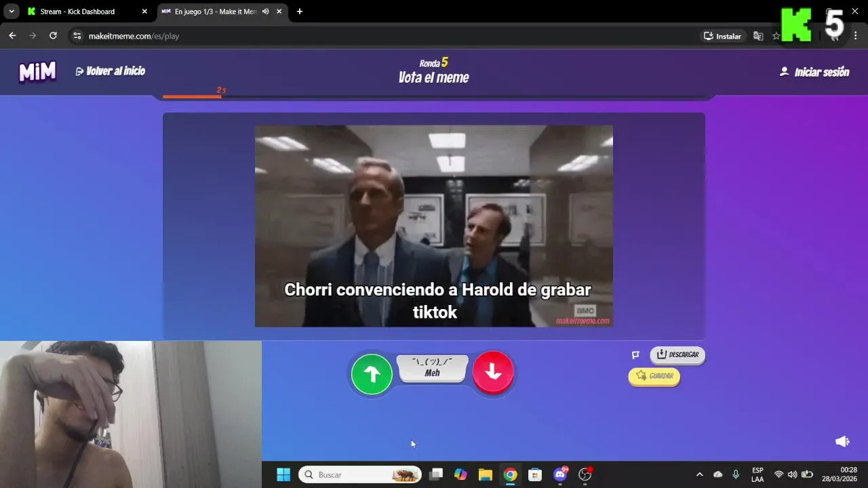
Task: Launch Copilot from taskbar
Action: (460, 474)
